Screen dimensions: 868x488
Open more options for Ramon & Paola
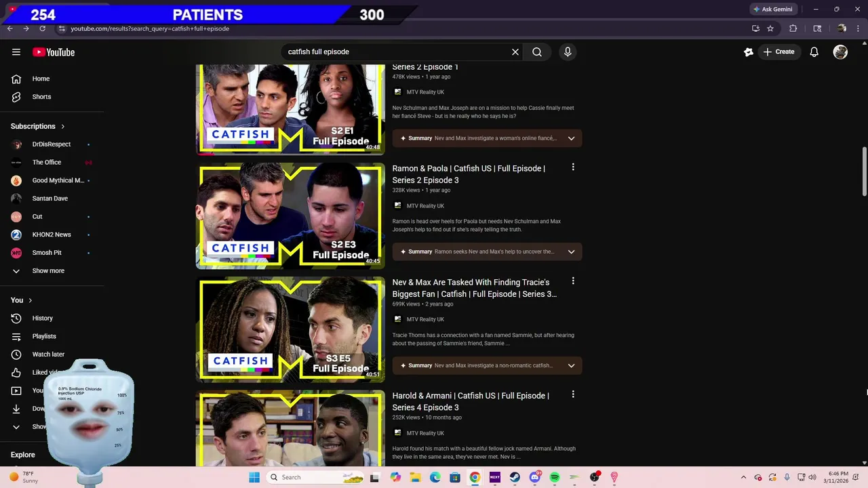tap(573, 167)
